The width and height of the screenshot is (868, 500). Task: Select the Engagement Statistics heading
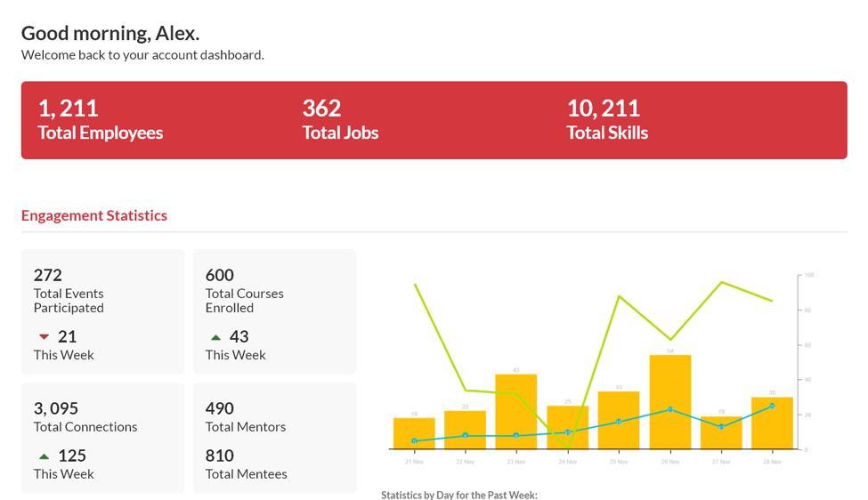[x=94, y=215]
